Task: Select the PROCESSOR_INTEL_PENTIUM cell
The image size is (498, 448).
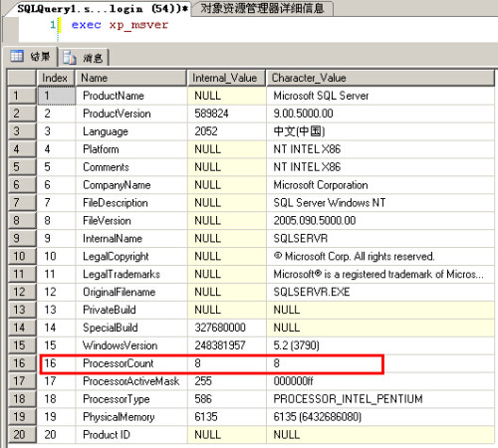Action: tap(380, 399)
